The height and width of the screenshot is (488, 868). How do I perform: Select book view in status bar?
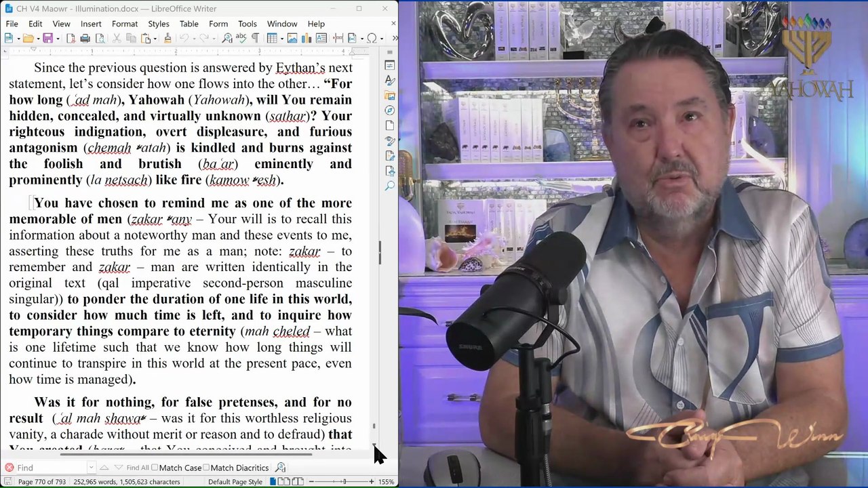pyautogui.click(x=298, y=482)
